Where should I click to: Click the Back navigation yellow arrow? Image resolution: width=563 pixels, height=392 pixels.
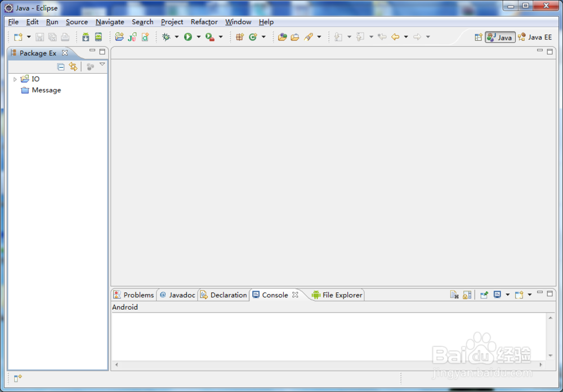coord(395,37)
